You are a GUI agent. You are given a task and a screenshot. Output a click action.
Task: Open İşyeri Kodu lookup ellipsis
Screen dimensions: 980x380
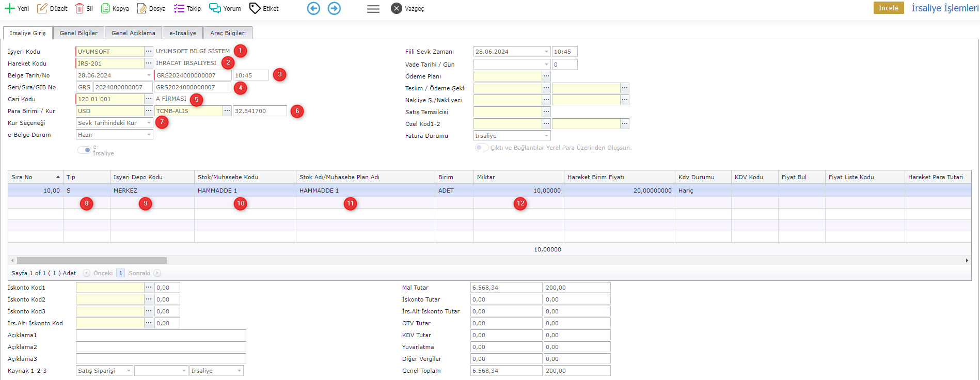pos(149,51)
